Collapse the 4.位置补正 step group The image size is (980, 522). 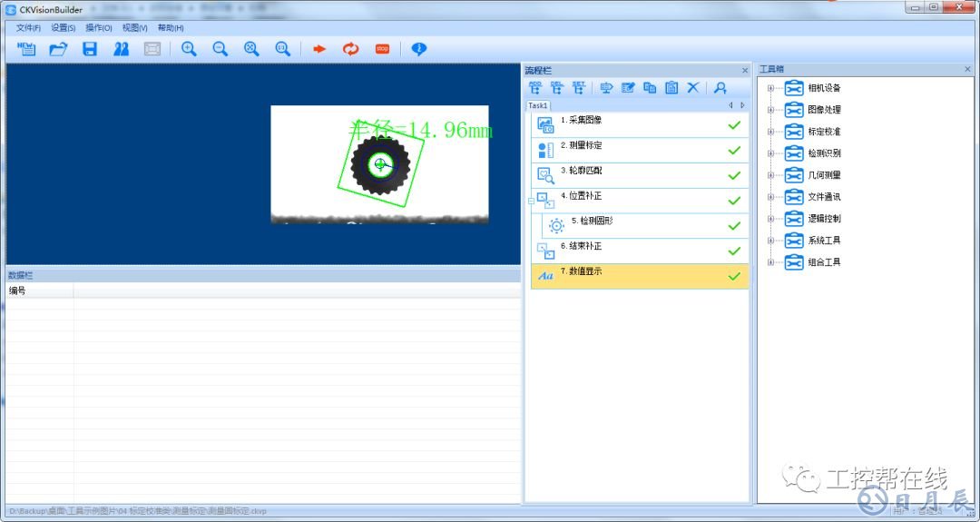(x=532, y=201)
